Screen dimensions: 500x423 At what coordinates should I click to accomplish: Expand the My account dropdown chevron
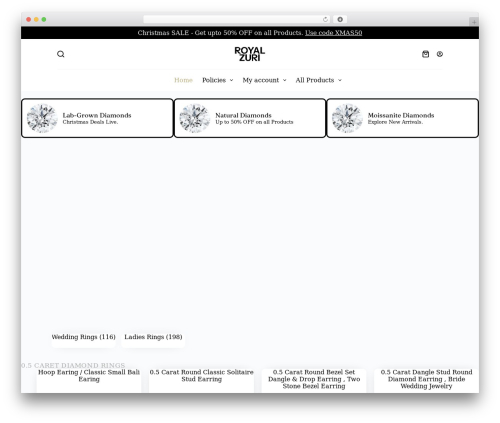(x=284, y=80)
